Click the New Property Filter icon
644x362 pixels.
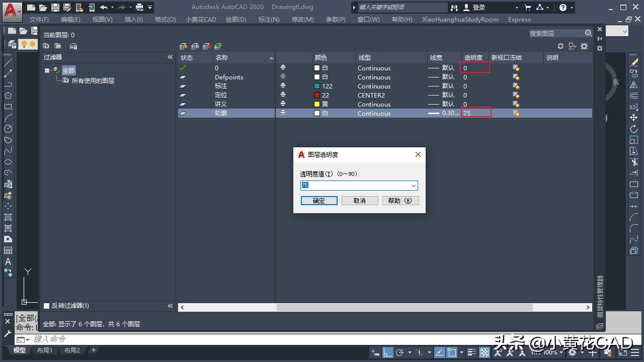(46, 46)
